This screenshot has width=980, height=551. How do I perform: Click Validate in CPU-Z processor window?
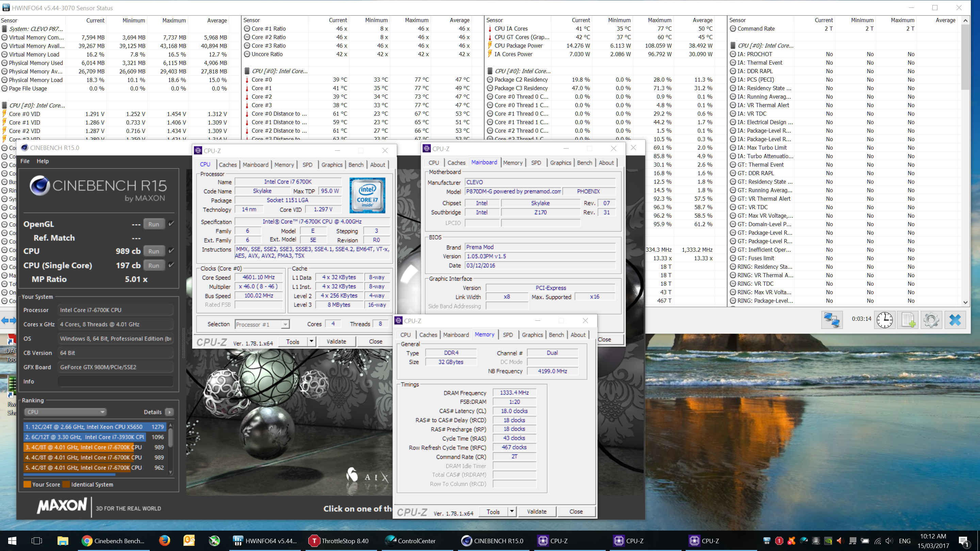click(x=336, y=341)
